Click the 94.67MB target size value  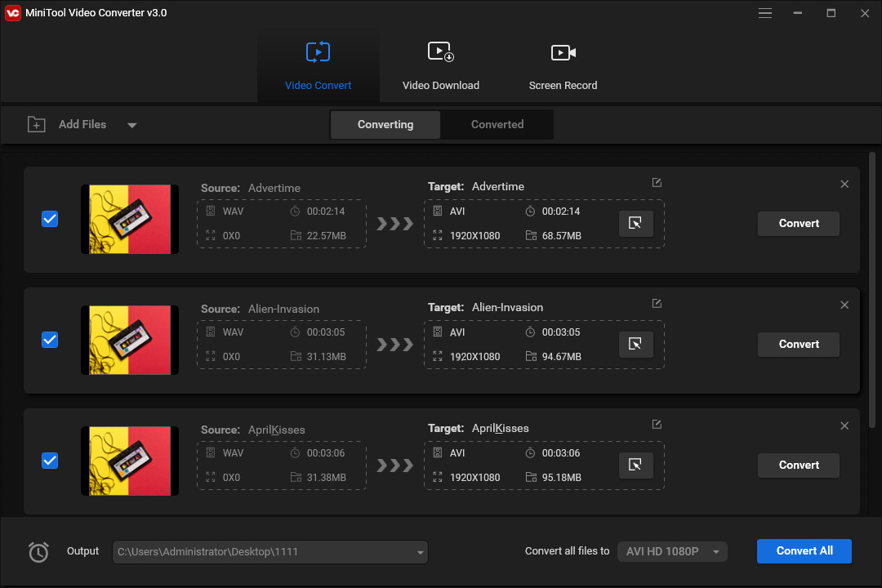point(561,357)
